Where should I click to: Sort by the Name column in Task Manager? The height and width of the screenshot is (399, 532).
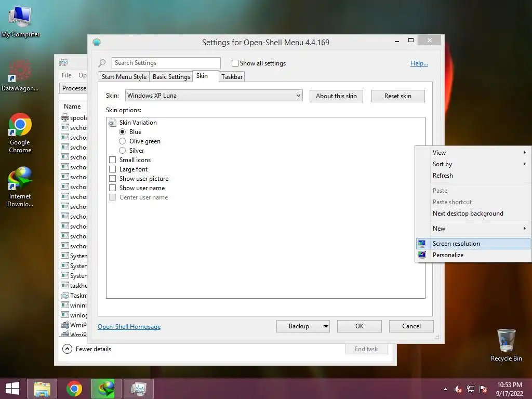pyautogui.click(x=72, y=106)
